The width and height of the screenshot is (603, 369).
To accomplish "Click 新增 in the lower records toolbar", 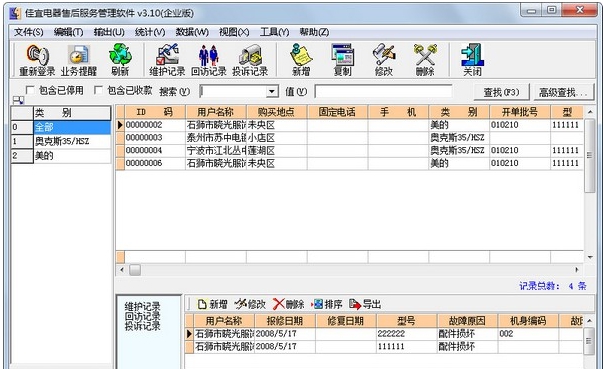I will 212,304.
